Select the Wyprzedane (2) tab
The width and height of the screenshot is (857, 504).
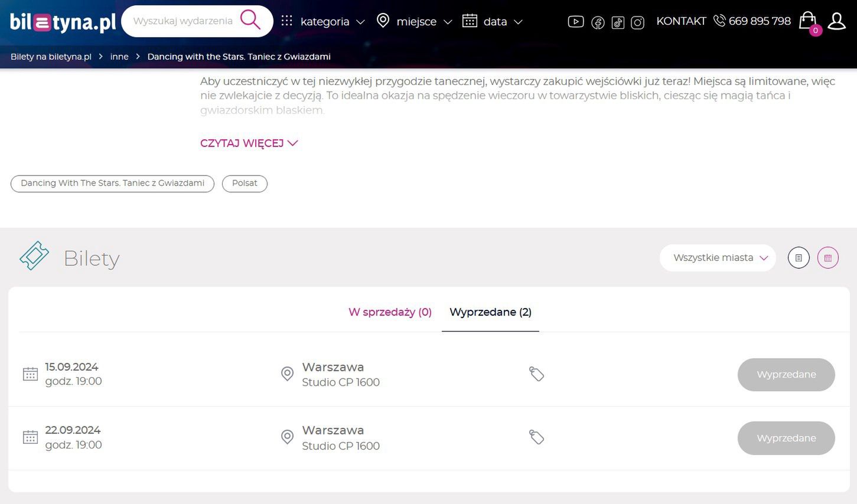coord(490,312)
